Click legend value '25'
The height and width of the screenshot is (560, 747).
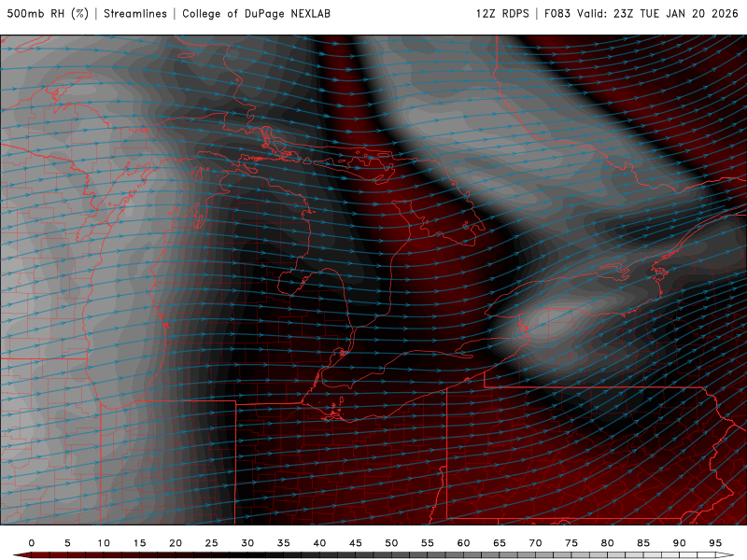click(x=212, y=543)
